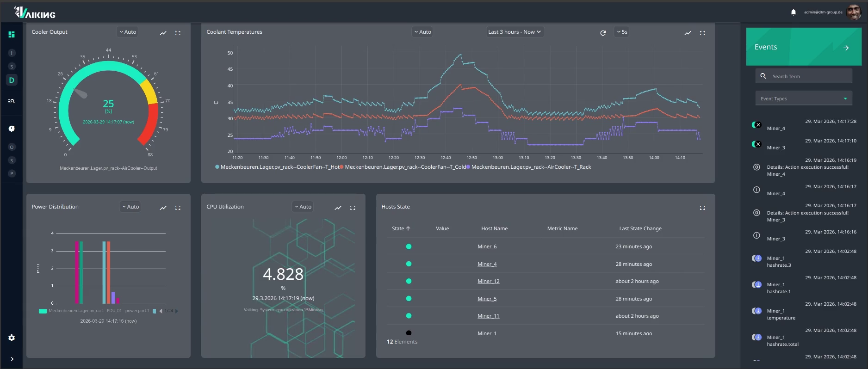Open chart view for Power Distribution
This screenshot has width=868, height=369.
click(x=163, y=208)
